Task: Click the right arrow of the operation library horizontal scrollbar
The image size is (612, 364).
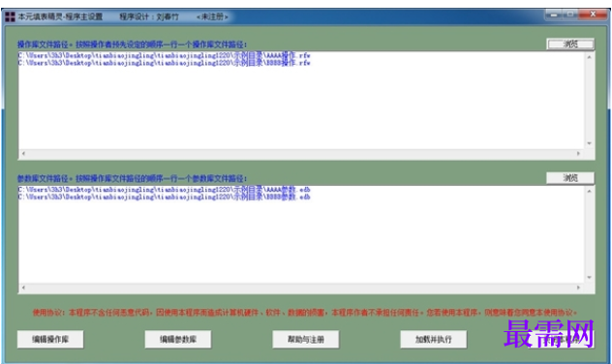Action: coord(578,154)
